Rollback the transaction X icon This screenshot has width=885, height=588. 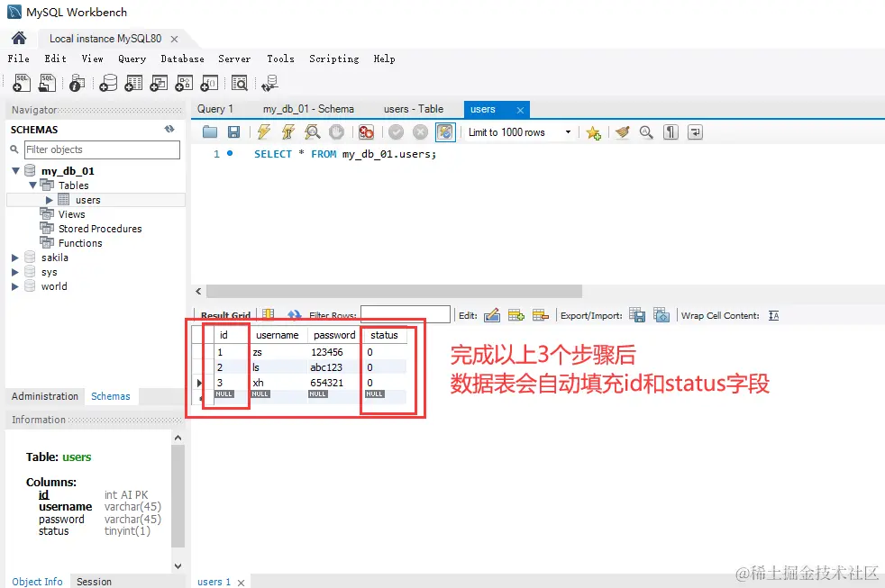pos(421,132)
